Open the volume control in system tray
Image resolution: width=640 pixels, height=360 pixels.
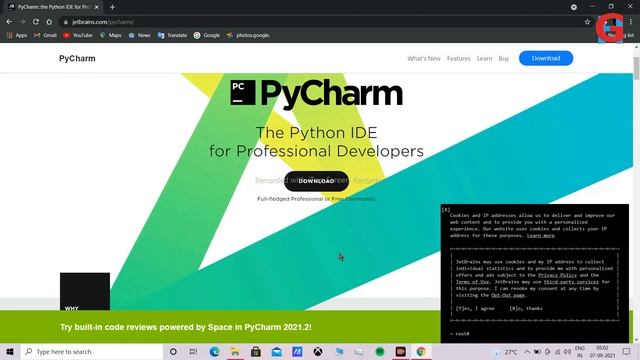point(567,351)
